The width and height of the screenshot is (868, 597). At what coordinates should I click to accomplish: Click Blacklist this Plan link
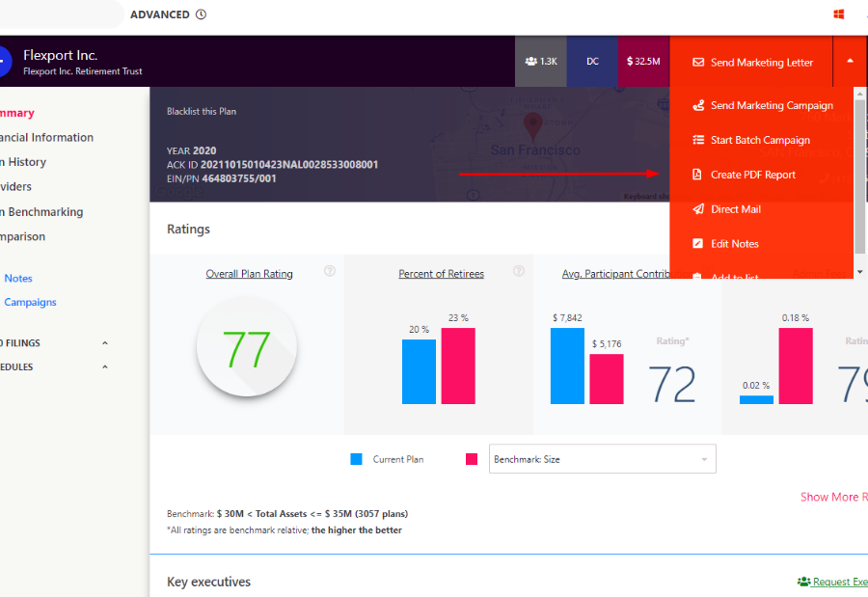(x=202, y=112)
